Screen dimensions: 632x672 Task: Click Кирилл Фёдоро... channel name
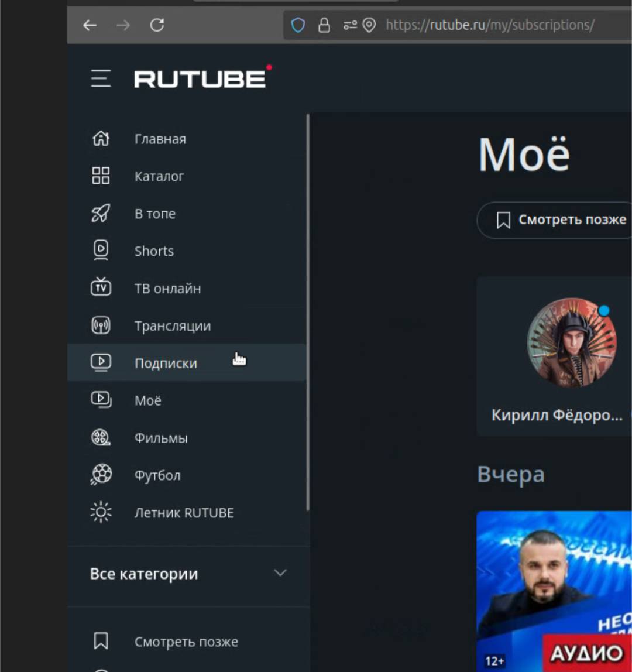click(557, 415)
